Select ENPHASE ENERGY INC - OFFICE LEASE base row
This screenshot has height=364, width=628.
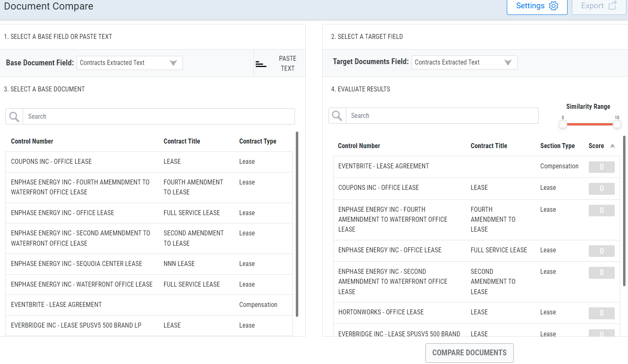149,213
